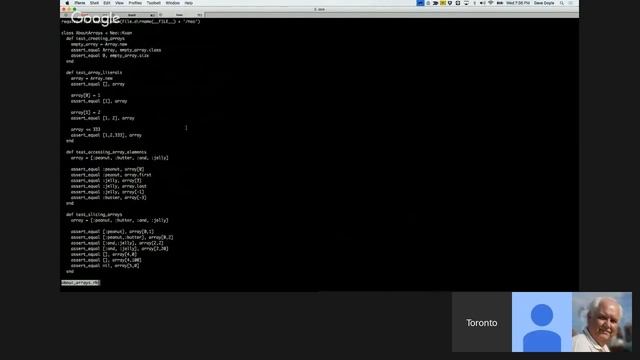
Task: Click 'def test_array_literals' line
Action: (94, 73)
